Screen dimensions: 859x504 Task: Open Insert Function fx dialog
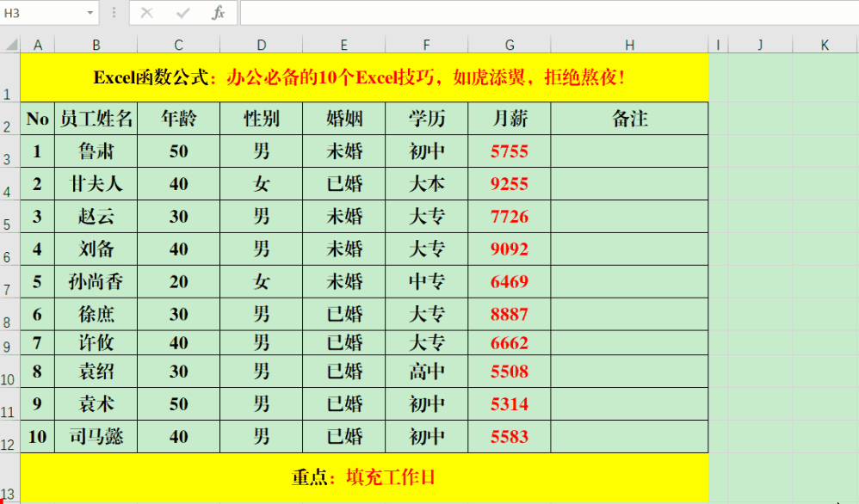pyautogui.click(x=219, y=13)
